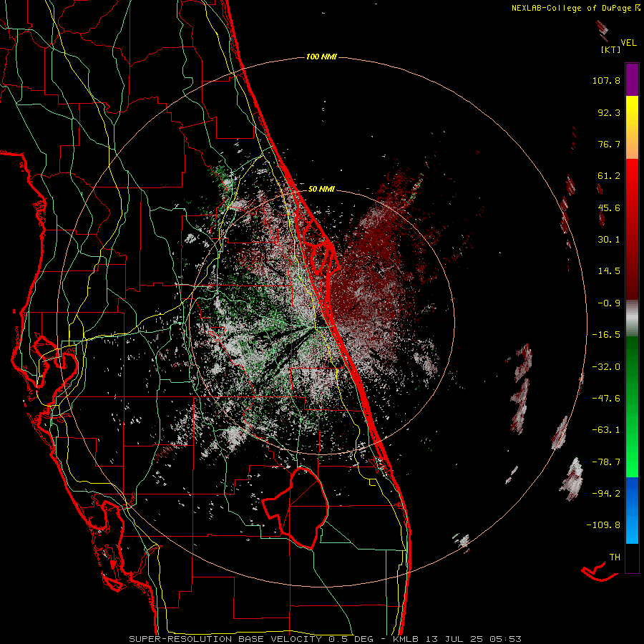Select the 45.6 velocity label
644x644 pixels.
pos(609,208)
